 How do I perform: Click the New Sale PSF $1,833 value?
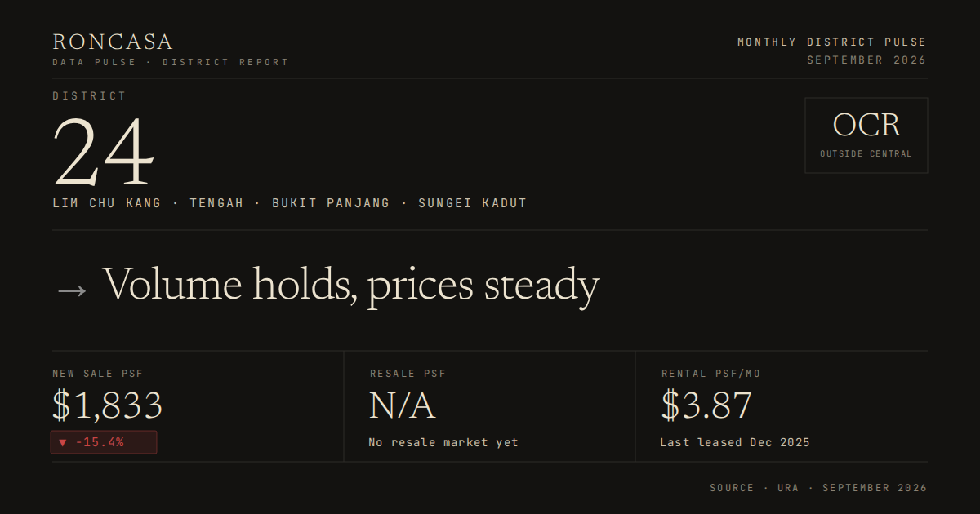point(108,405)
